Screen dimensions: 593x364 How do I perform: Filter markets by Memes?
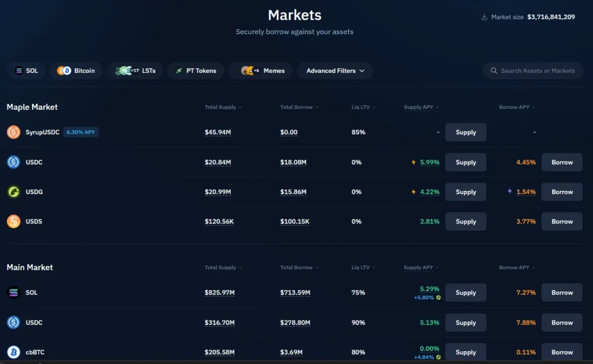(x=261, y=71)
